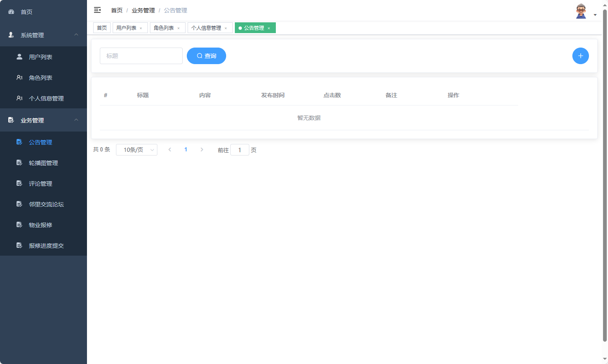This screenshot has height=364, width=608.
Task: Close the 角色列表 tab
Action: click(x=179, y=28)
